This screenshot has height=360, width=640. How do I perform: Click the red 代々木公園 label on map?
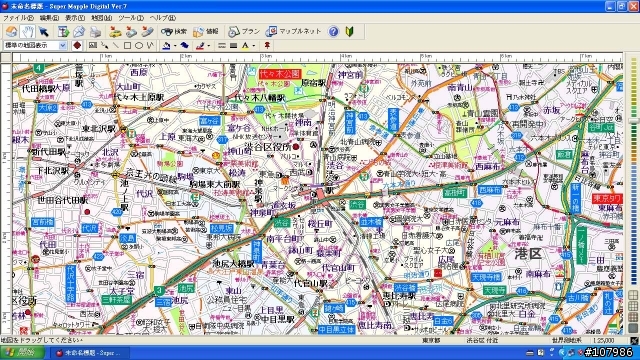280,74
